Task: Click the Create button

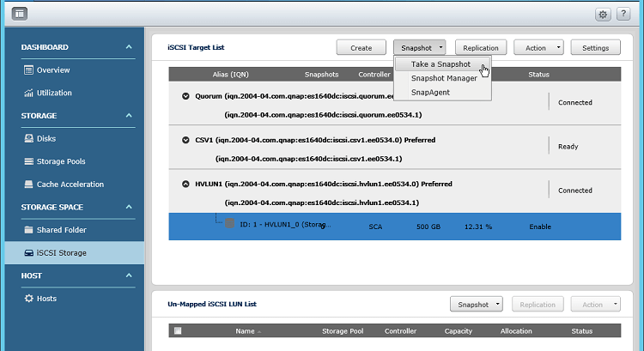Action: click(361, 48)
